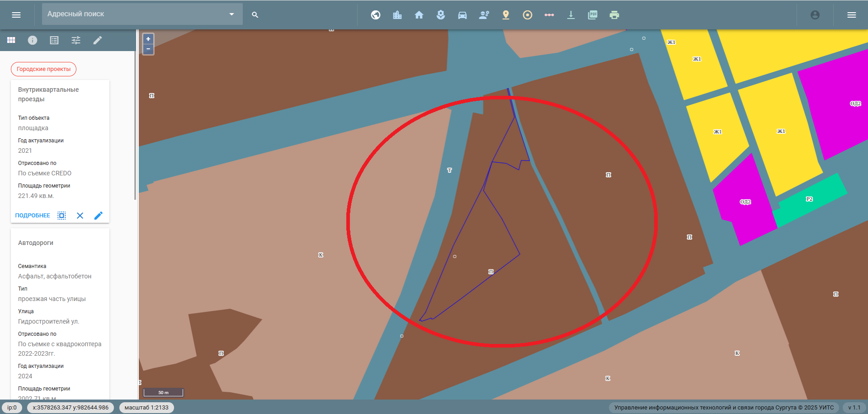Click the city buildings icon

coord(397,15)
